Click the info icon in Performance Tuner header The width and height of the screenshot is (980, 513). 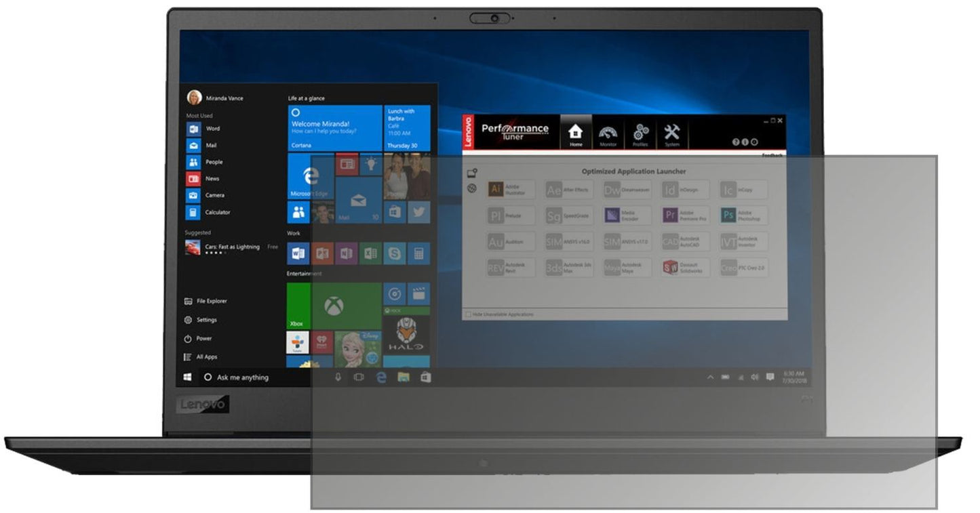pyautogui.click(x=745, y=142)
